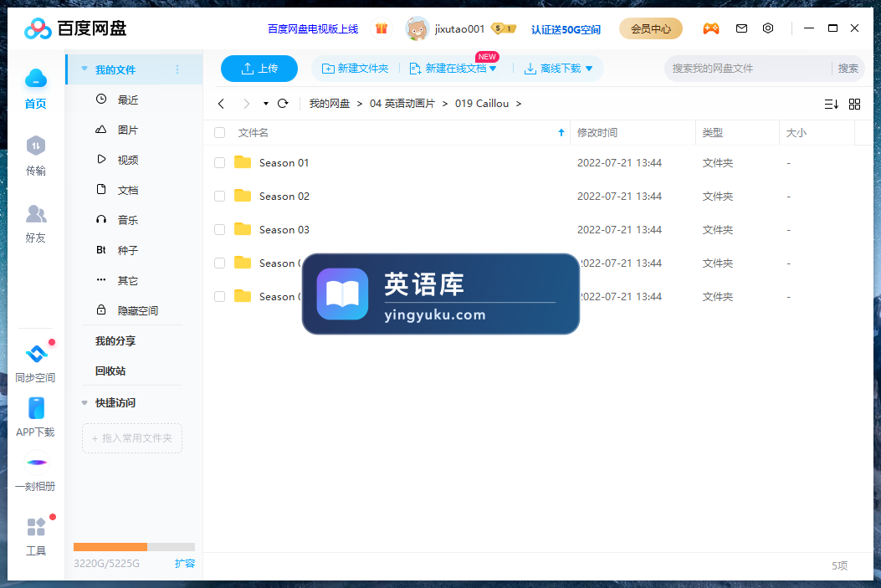Open the Season 02 folder name
The height and width of the screenshot is (588, 881).
284,196
